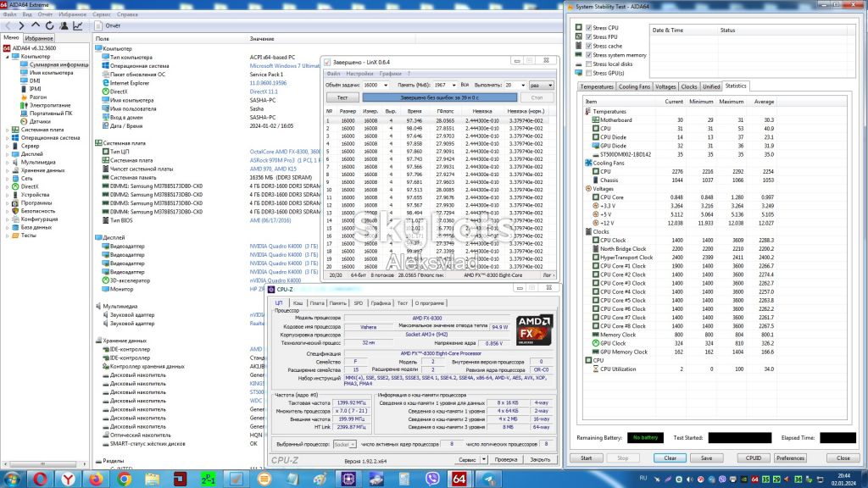
Task: Open Firefox from the taskbar
Action: (97, 479)
